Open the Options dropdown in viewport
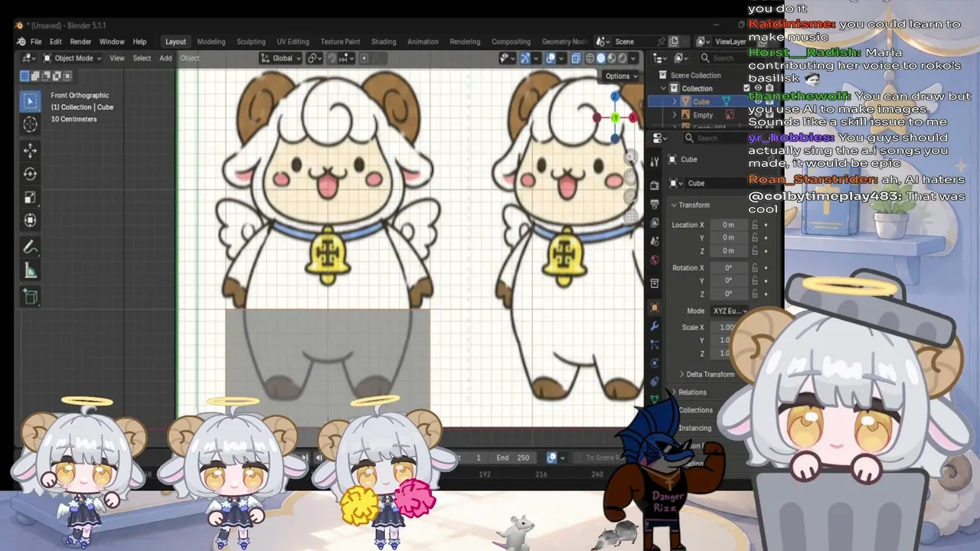980x551 pixels. (621, 76)
